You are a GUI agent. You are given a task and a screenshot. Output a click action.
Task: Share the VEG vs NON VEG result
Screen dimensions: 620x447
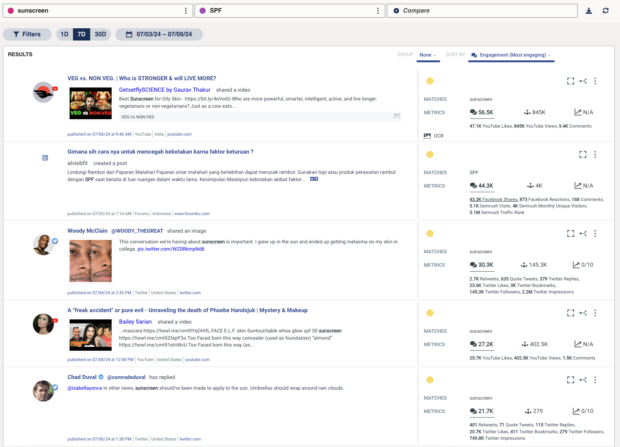pos(583,81)
